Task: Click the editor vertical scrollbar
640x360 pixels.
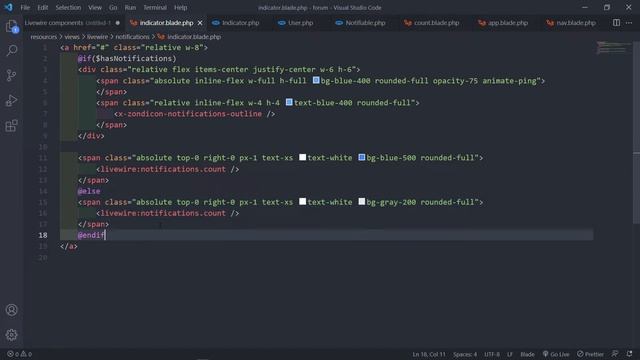Action: tap(636, 133)
